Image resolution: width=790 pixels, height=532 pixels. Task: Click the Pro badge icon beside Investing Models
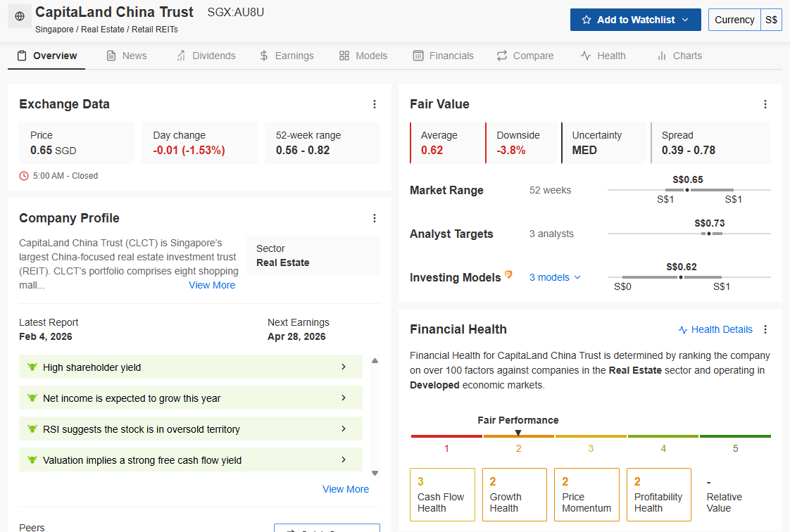tap(508, 274)
